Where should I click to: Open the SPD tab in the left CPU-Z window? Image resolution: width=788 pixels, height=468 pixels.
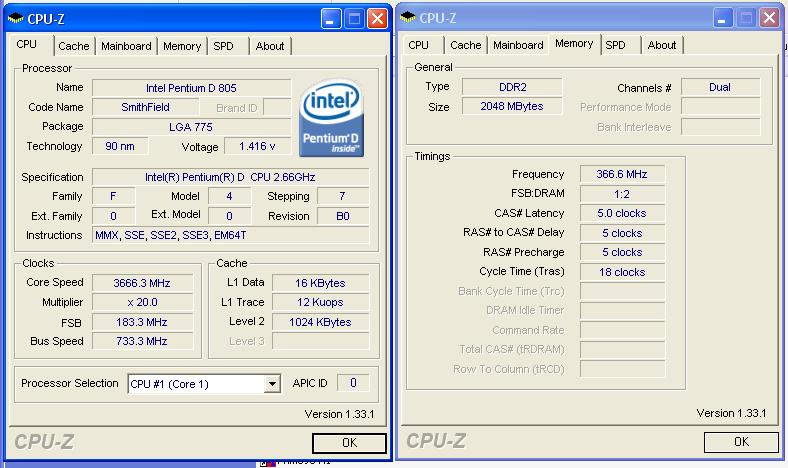point(223,46)
